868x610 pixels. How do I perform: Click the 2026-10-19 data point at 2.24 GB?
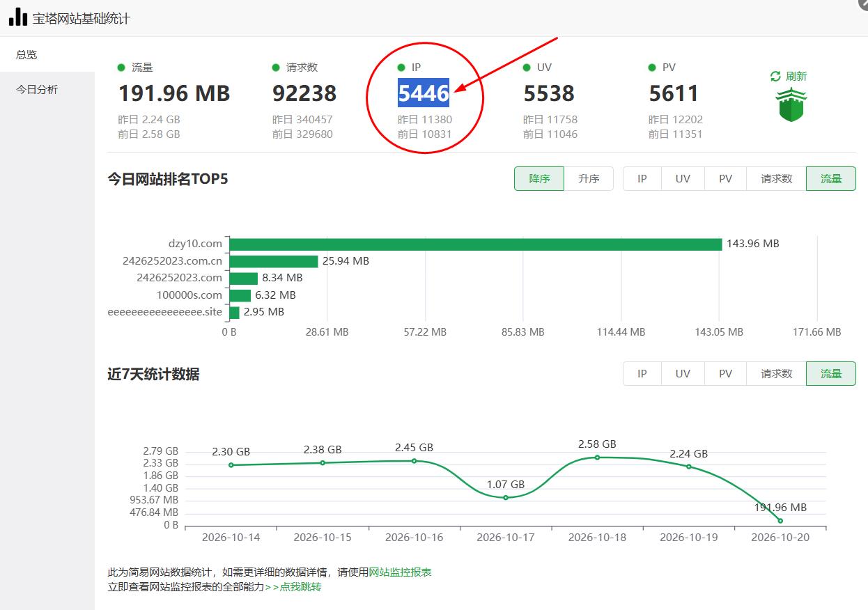[689, 466]
